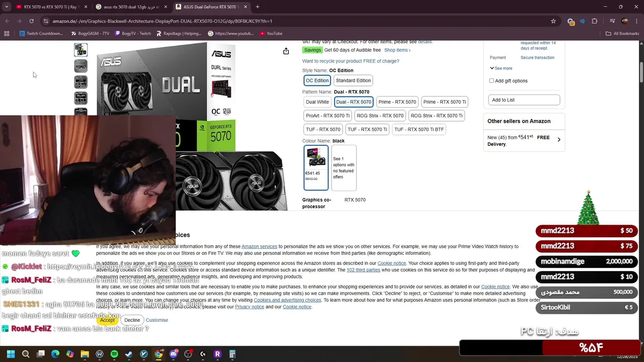The height and width of the screenshot is (362, 644).
Task: Open a new browser tab
Action: pos(258,7)
